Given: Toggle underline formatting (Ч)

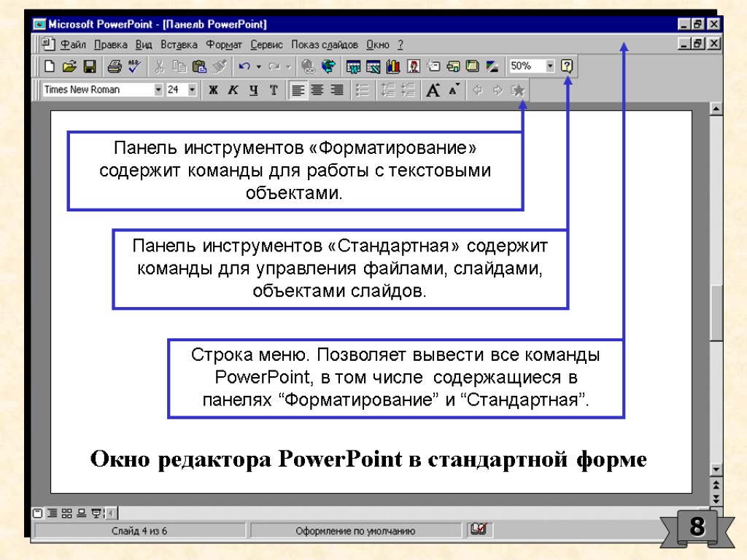Looking at the screenshot, I should (253, 90).
